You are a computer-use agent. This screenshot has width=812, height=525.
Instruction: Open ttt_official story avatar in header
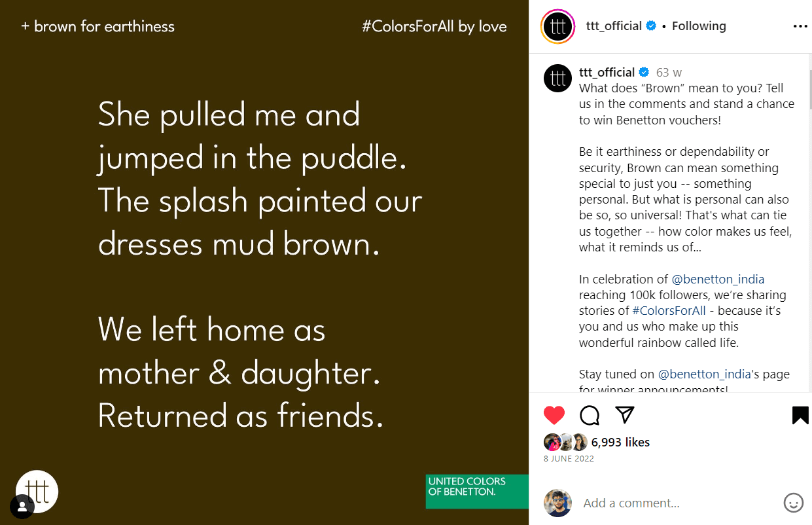557,27
